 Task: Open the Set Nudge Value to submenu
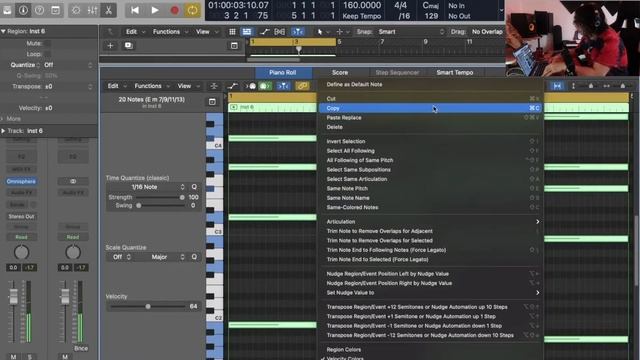431,292
